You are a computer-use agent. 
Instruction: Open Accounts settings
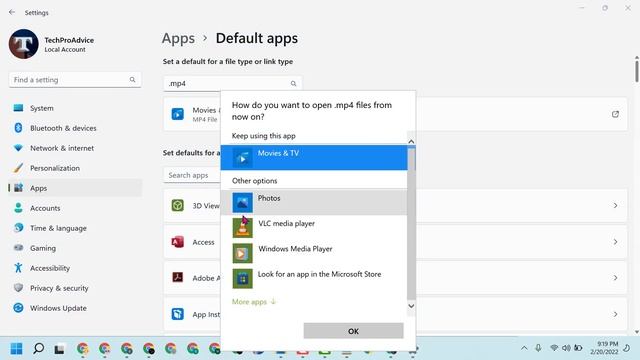tap(75, 208)
